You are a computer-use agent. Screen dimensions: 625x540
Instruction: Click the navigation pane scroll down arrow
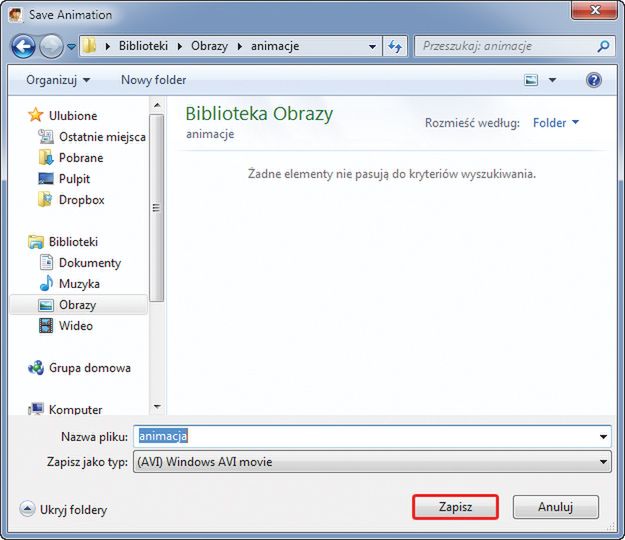pyautogui.click(x=157, y=407)
